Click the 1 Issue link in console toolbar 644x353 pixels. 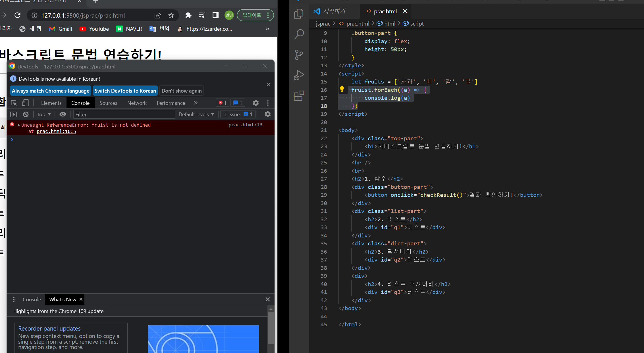click(x=238, y=114)
